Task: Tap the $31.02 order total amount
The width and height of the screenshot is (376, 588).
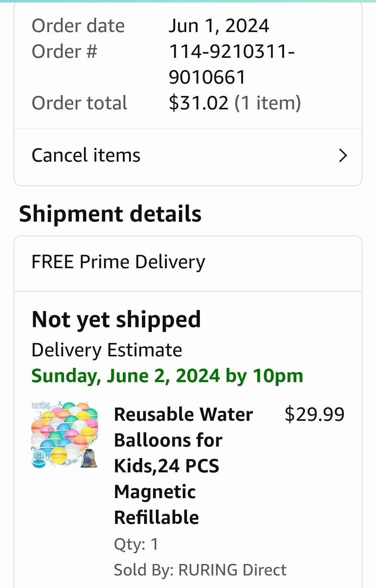Action: pyautogui.click(x=198, y=103)
